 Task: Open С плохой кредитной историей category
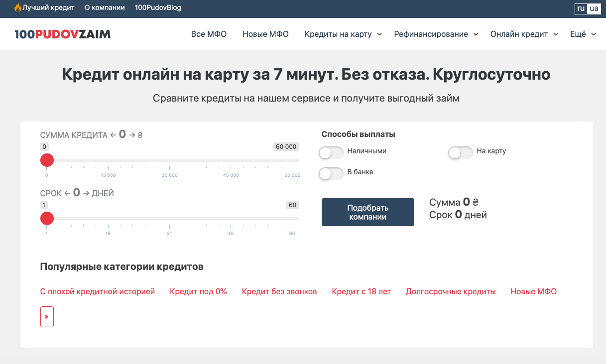pyautogui.click(x=98, y=292)
